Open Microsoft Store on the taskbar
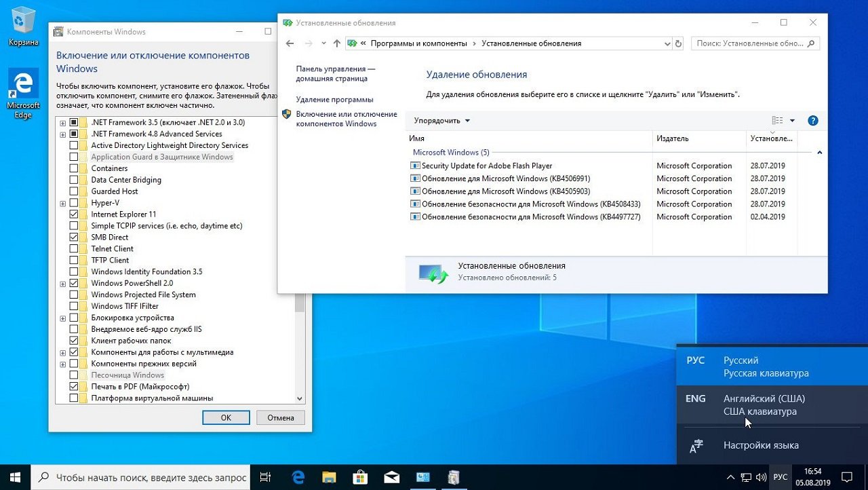The width and height of the screenshot is (868, 490). (x=360, y=477)
